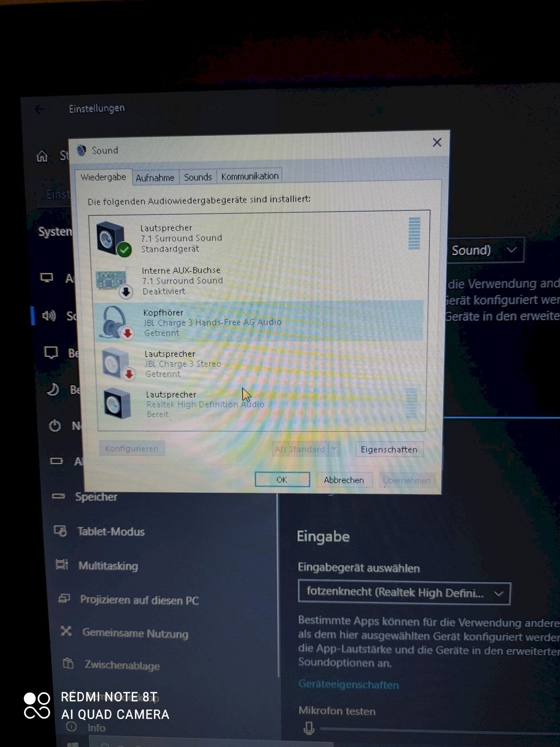Click the level meter beside Realtek High Definition Audio

pos(411,403)
